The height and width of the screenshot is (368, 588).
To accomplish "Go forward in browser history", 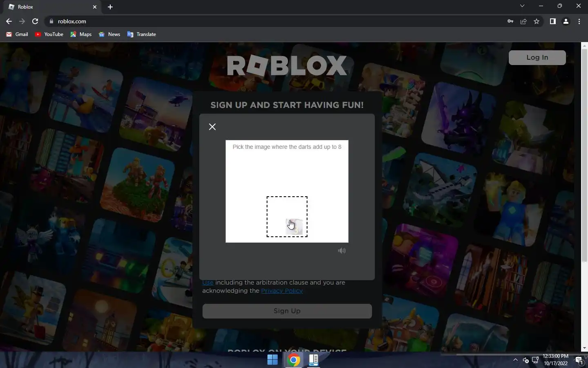I will pos(22,21).
